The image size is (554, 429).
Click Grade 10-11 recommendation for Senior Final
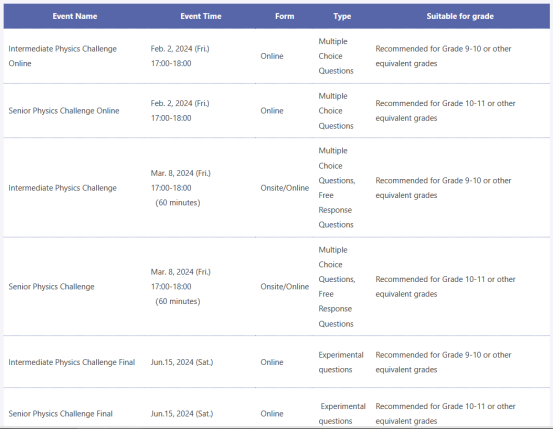tap(445, 413)
